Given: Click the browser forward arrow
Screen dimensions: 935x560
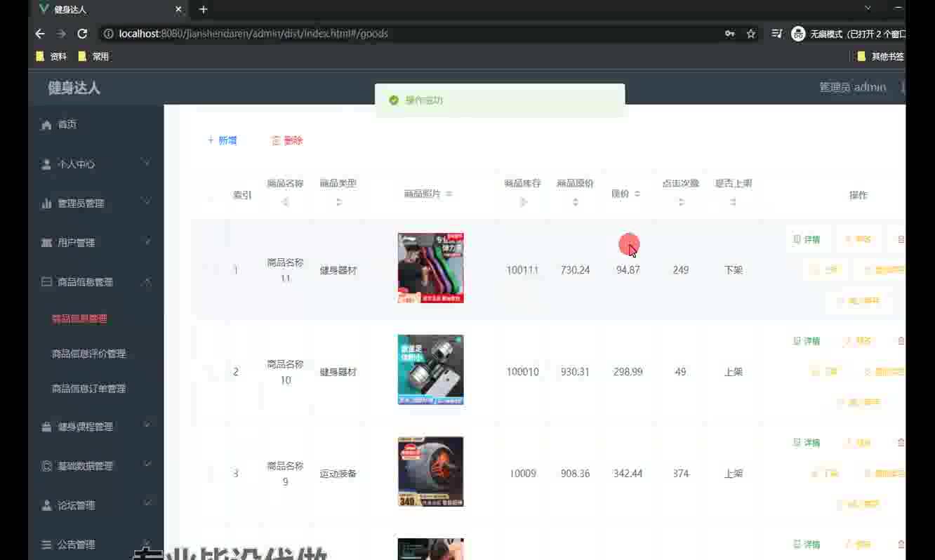Looking at the screenshot, I should 61,34.
